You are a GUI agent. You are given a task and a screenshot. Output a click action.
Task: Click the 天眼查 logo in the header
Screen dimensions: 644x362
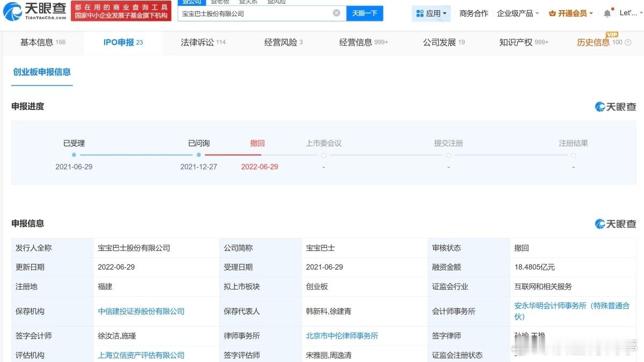(x=36, y=11)
